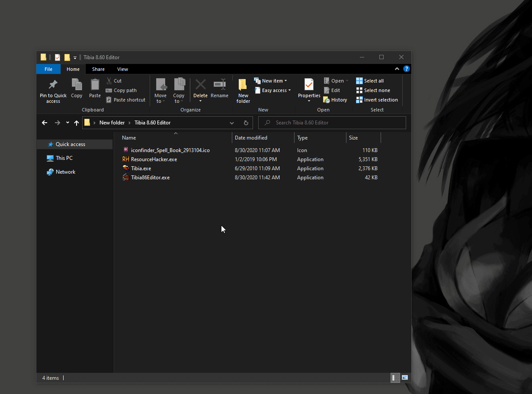
Task: Switch to Large icons view in status bar
Action: [x=405, y=378]
